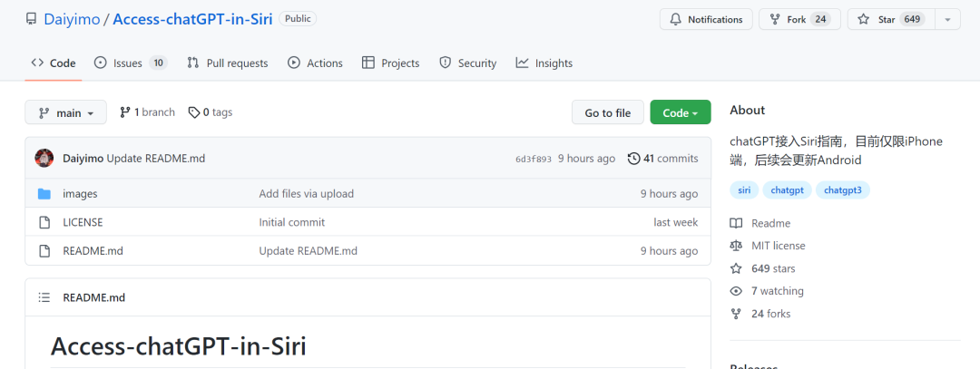Screen dimensions: 980x369
Task: Click the Go to file button
Action: click(607, 113)
